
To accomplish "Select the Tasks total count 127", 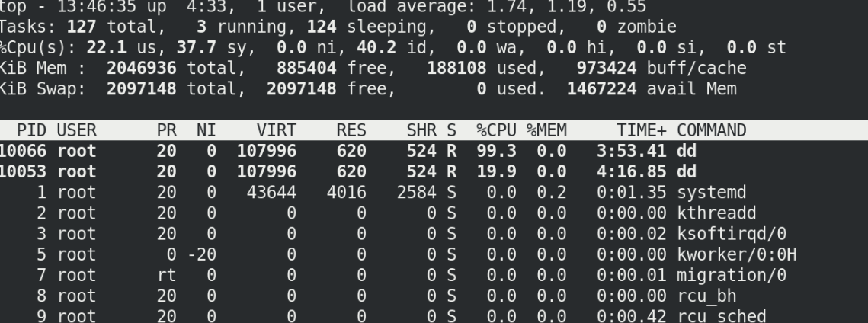I will (82, 27).
